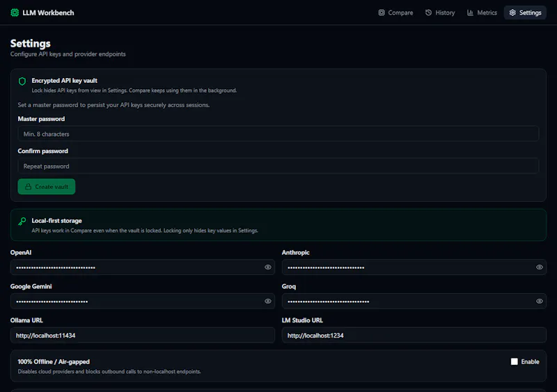
Task: Click the 'Ollama URL' label
Action: (x=26, y=320)
